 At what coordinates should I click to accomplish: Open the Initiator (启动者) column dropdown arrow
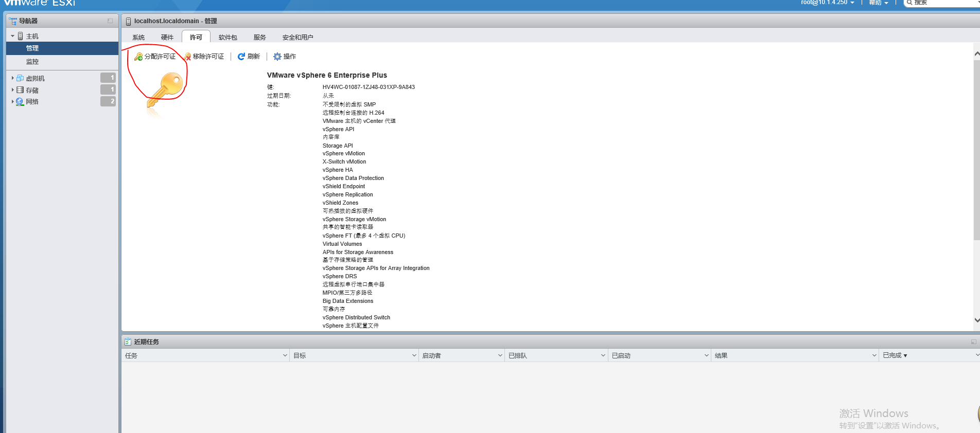coord(500,355)
